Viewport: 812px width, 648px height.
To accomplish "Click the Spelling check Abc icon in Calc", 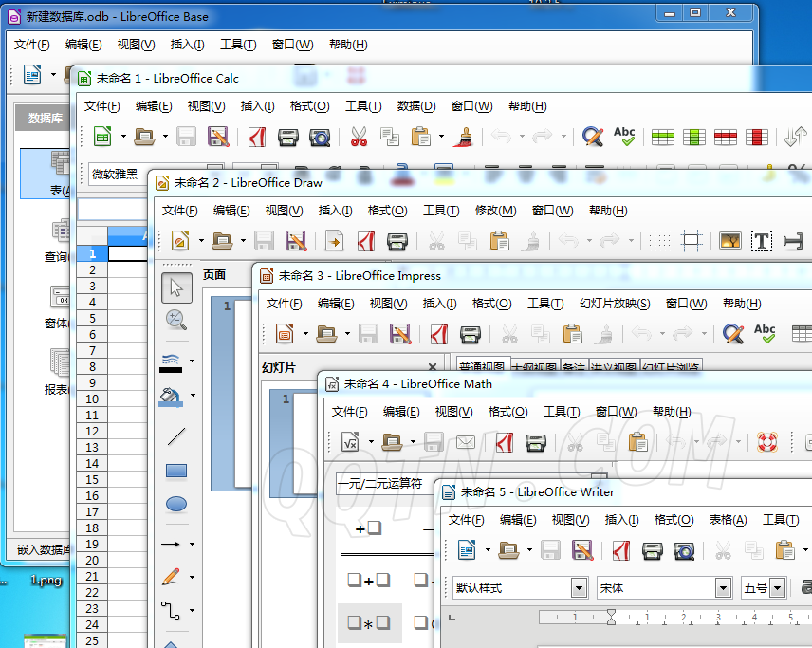I will pos(624,137).
